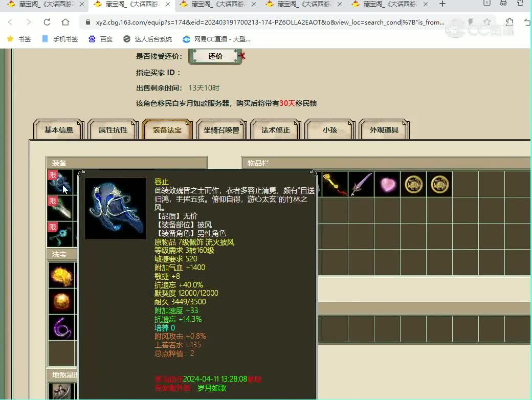Select the golden key inventory item
Screen dimensions: 532x400
point(335,184)
